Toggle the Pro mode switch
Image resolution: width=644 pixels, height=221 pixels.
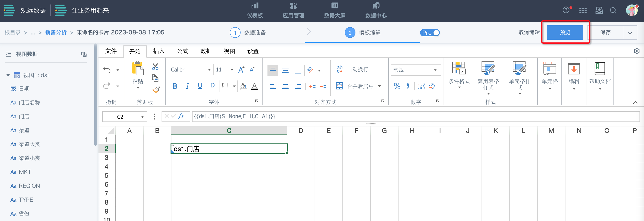coord(430,33)
